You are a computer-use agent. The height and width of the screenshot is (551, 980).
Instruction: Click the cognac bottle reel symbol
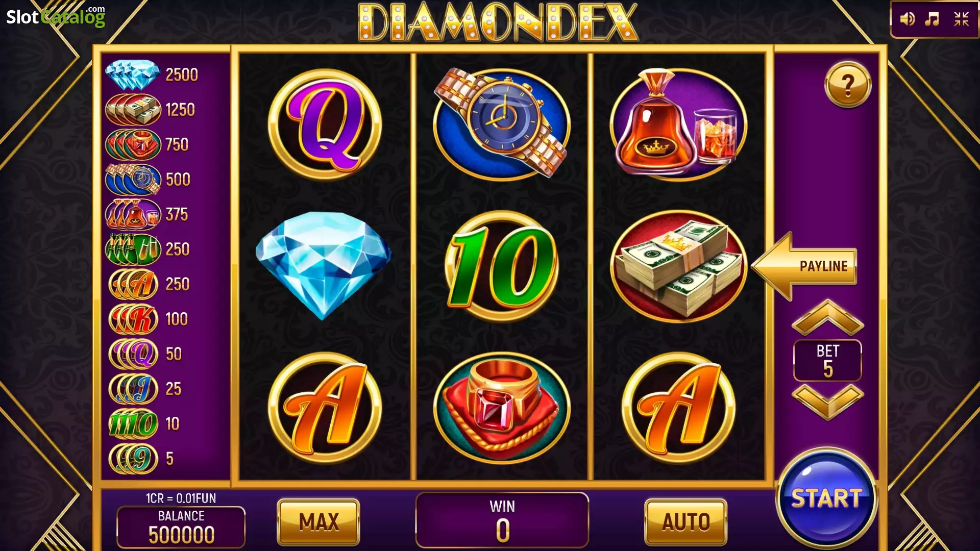(678, 123)
